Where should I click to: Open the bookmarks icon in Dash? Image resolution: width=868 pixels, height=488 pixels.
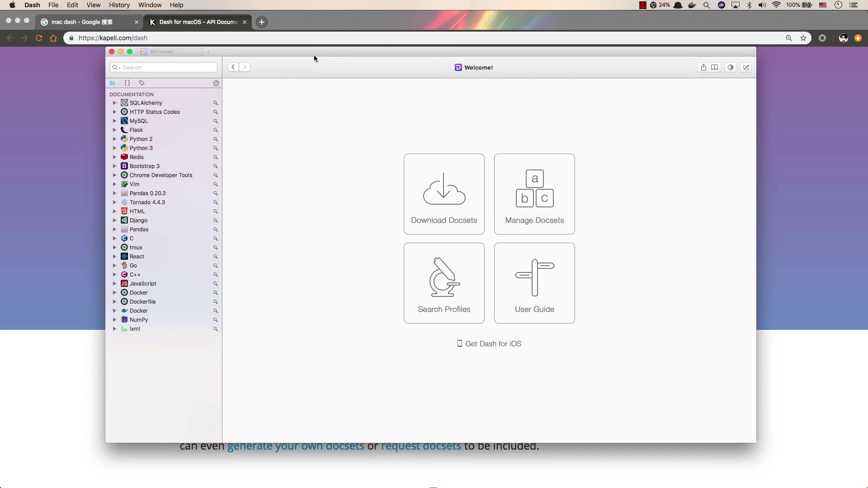(715, 67)
